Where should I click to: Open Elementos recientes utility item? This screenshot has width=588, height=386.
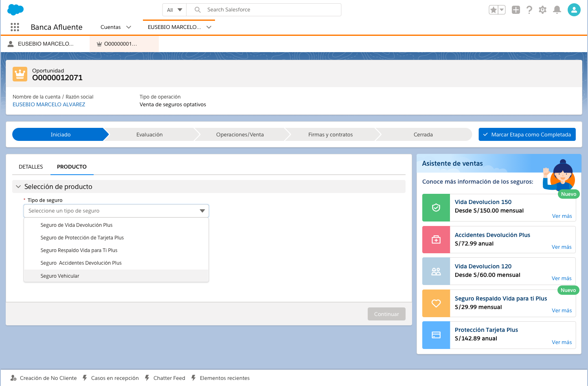(220, 378)
